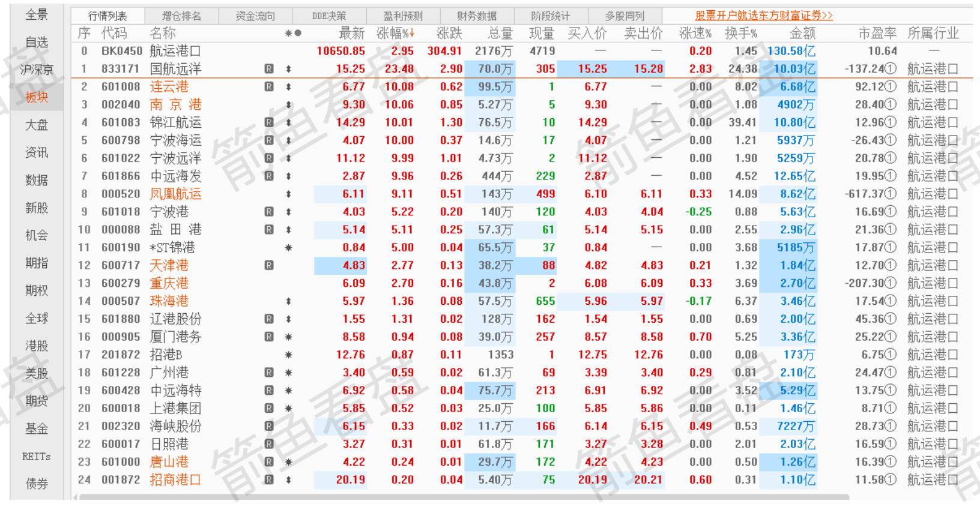Click the star marker in *ST锦港 row
This screenshot has height=507, width=980.
coord(289,248)
